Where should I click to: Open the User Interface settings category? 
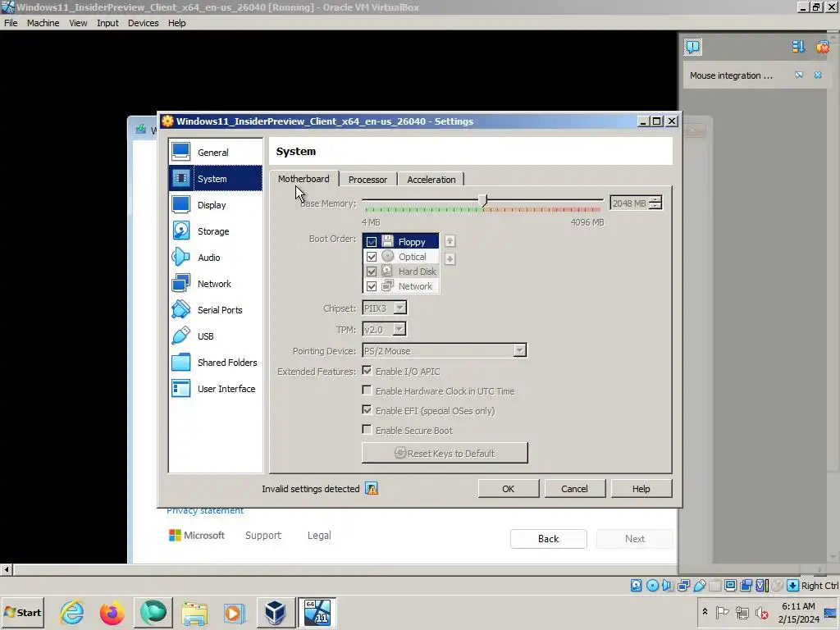tap(216, 388)
